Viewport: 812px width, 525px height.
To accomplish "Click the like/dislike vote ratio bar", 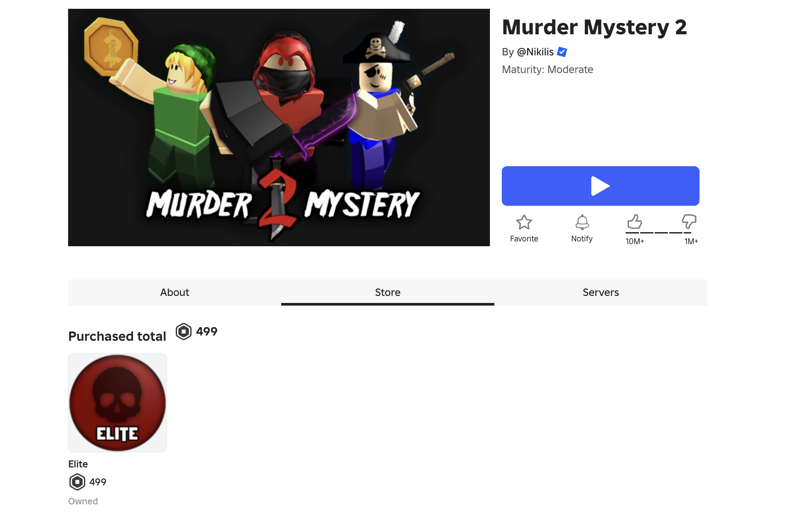I will [662, 233].
